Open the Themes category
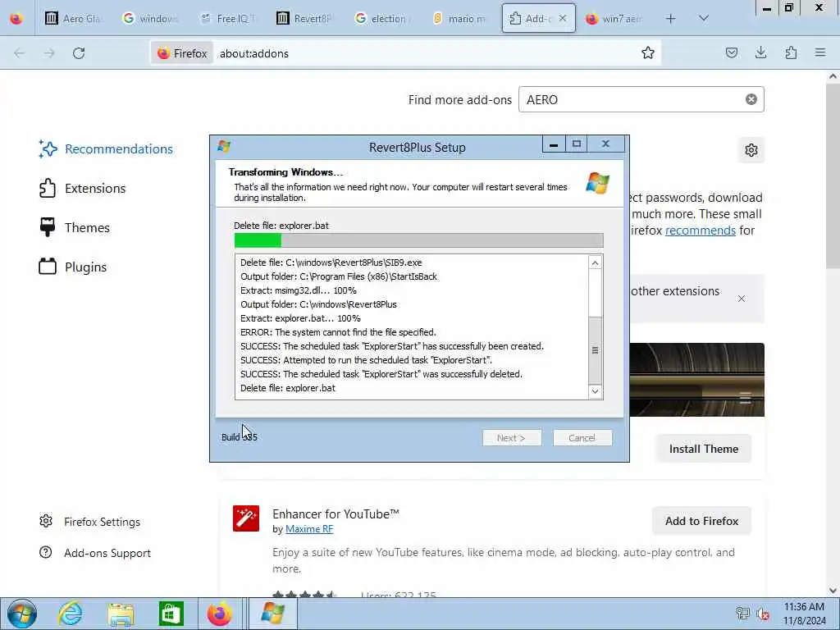The image size is (840, 630). [75, 228]
